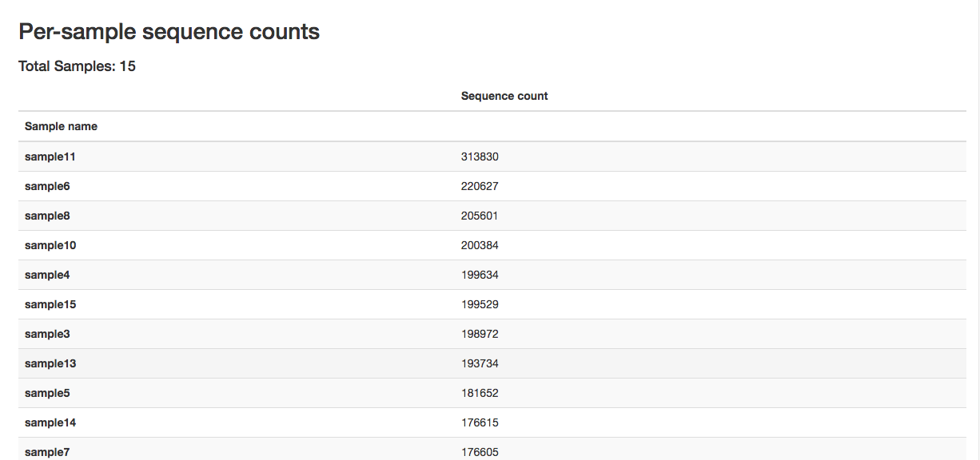The height and width of the screenshot is (460, 980).
Task: Click the sequence count value 313830
Action: point(480,157)
